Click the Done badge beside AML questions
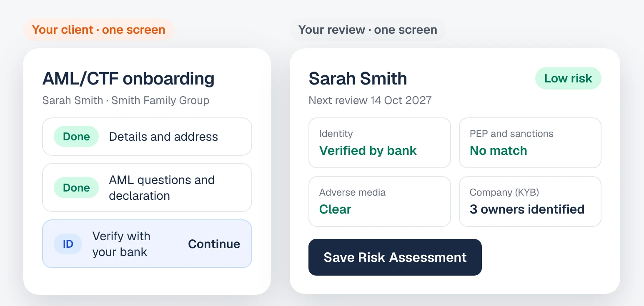The width and height of the screenshot is (644, 306). (x=76, y=188)
